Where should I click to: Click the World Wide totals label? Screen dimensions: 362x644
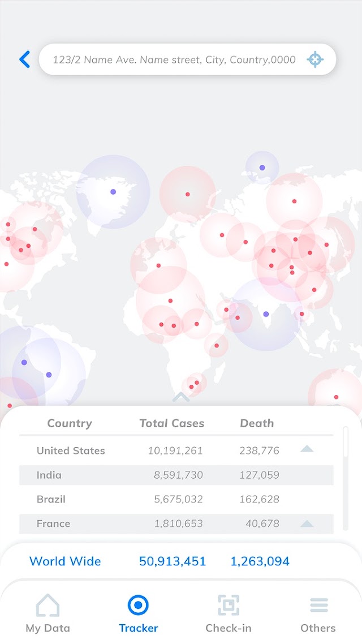click(65, 561)
